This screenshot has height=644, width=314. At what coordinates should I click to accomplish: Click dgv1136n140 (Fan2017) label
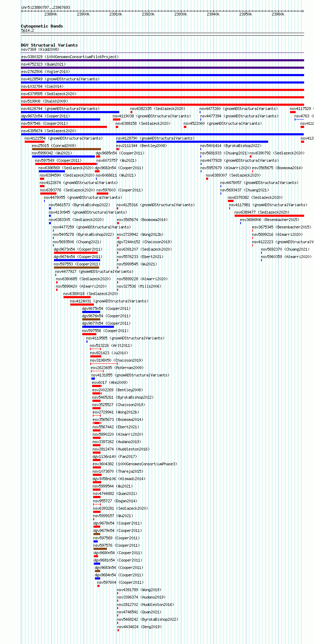coord(115,456)
